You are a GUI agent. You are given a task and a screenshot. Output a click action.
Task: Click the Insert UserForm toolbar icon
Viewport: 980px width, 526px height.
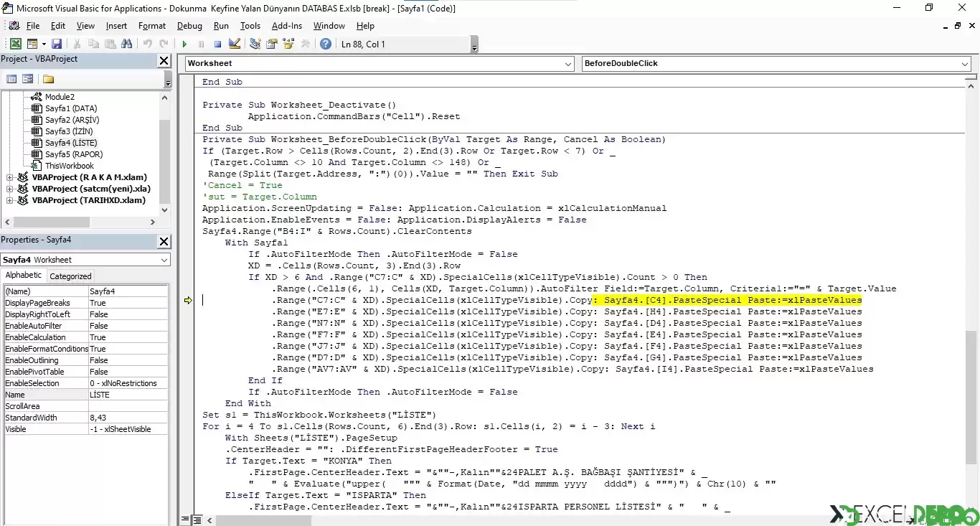32,44
